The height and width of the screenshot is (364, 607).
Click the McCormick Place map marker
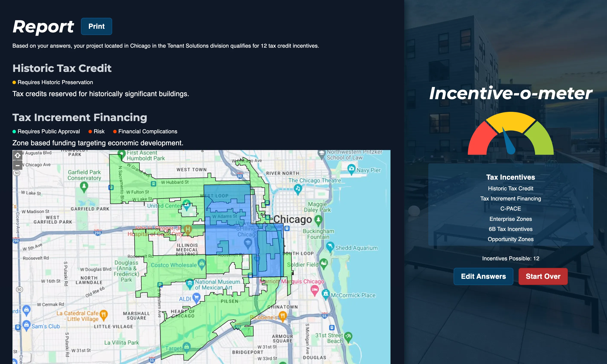tap(325, 294)
